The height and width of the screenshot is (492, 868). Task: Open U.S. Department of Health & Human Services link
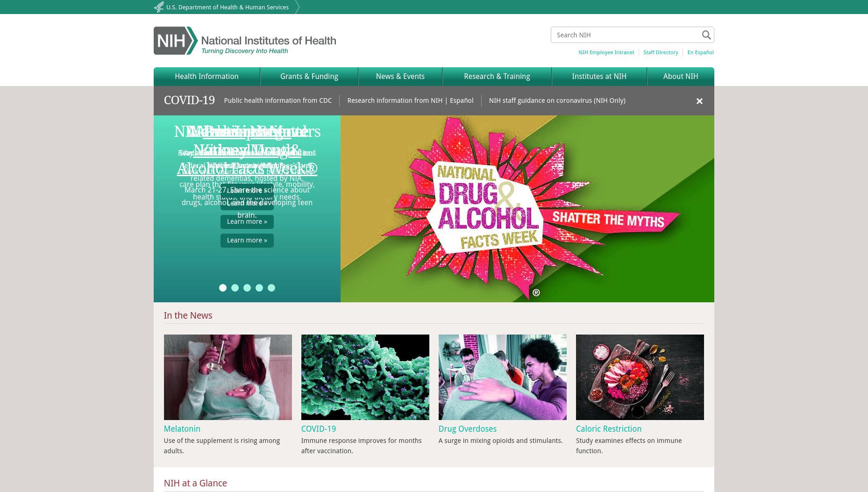[x=228, y=7]
